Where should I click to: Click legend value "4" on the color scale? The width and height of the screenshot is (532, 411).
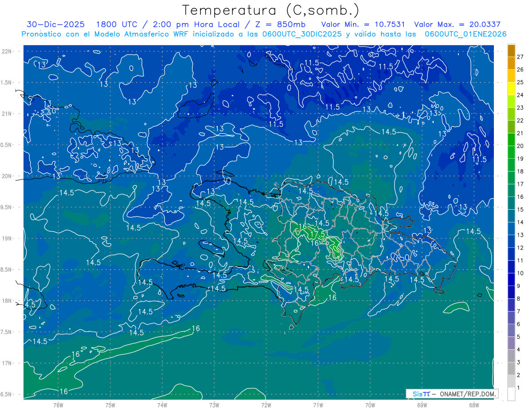(x=518, y=350)
